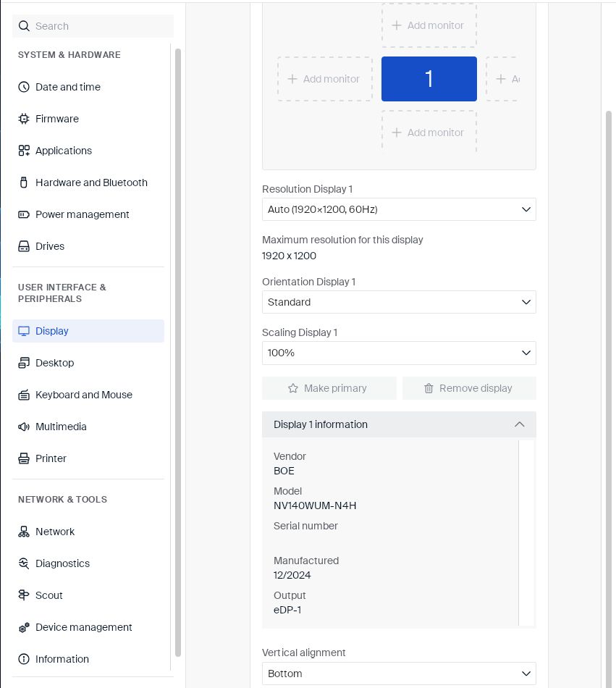Click the Make primary button
This screenshot has height=688, width=616.
tap(329, 388)
